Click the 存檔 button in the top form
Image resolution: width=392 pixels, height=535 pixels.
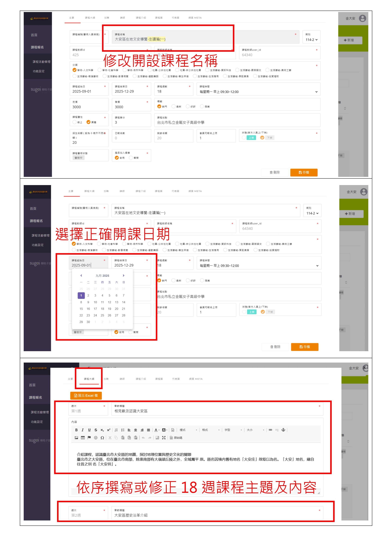[x=304, y=172]
